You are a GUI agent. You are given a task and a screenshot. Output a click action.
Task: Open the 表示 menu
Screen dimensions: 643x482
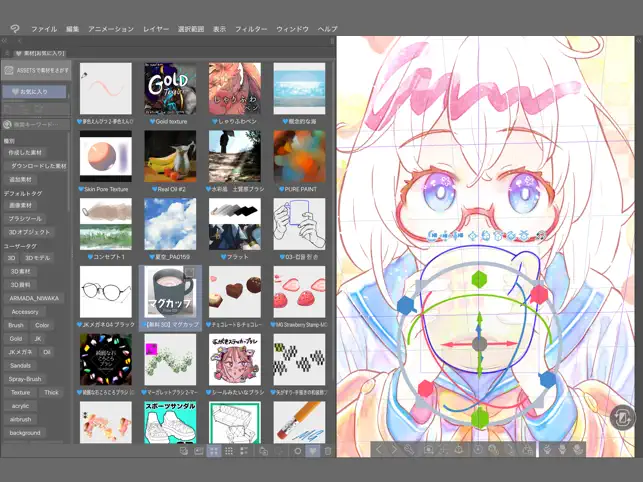[219, 29]
